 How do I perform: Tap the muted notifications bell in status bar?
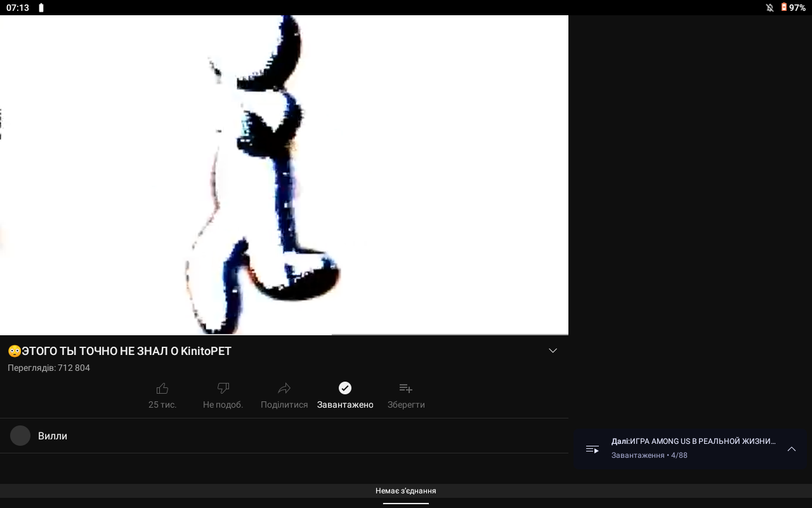769,8
